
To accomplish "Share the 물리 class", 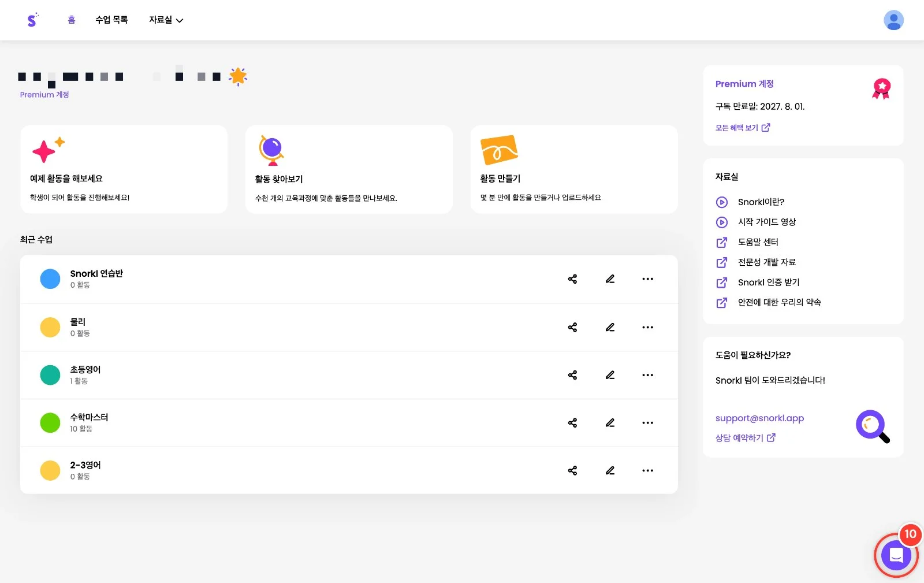I will pos(572,327).
